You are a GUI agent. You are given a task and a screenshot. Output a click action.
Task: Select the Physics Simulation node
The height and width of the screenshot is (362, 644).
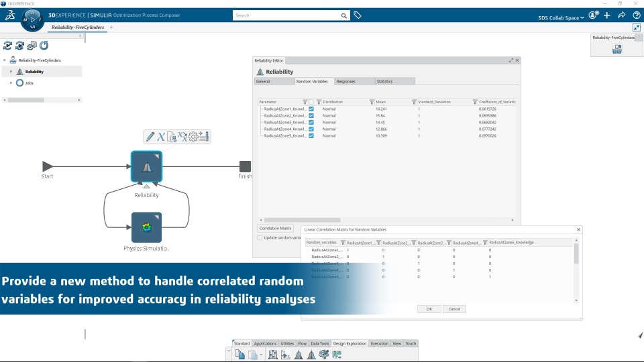point(147,227)
